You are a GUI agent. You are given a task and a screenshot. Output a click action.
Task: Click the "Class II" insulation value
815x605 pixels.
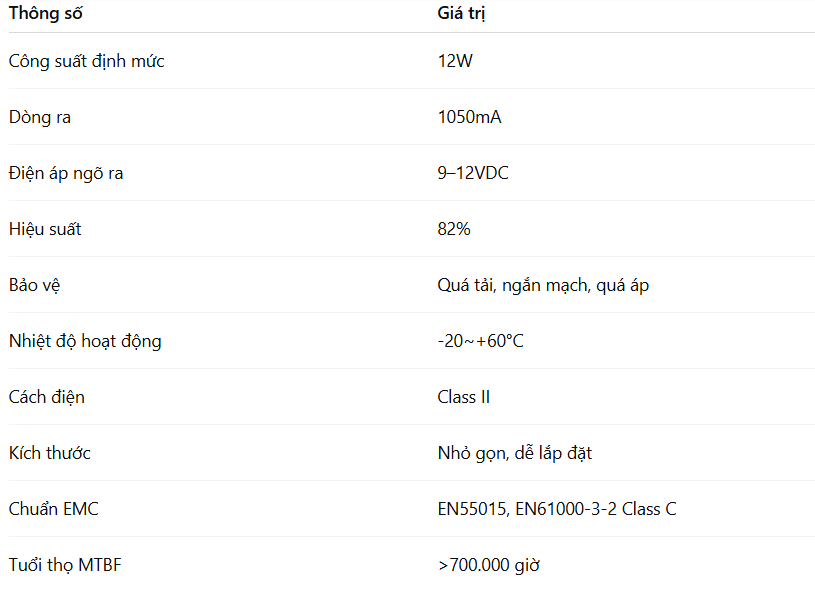pyautogui.click(x=464, y=397)
